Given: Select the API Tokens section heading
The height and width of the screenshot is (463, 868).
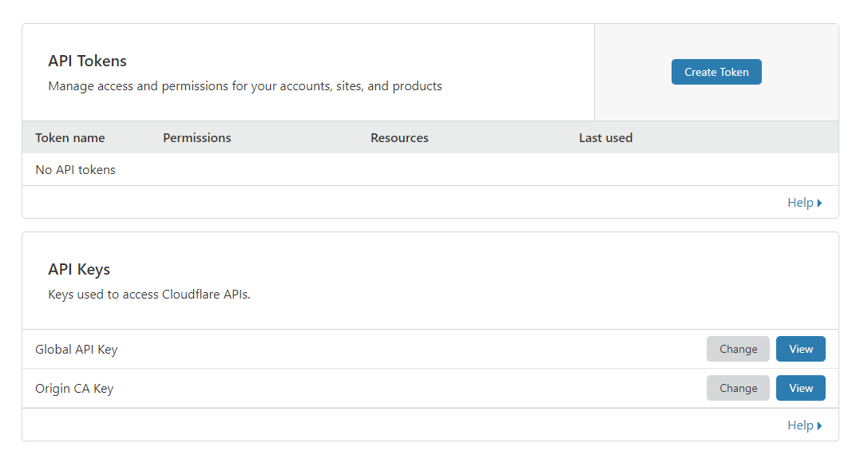Looking at the screenshot, I should [87, 61].
